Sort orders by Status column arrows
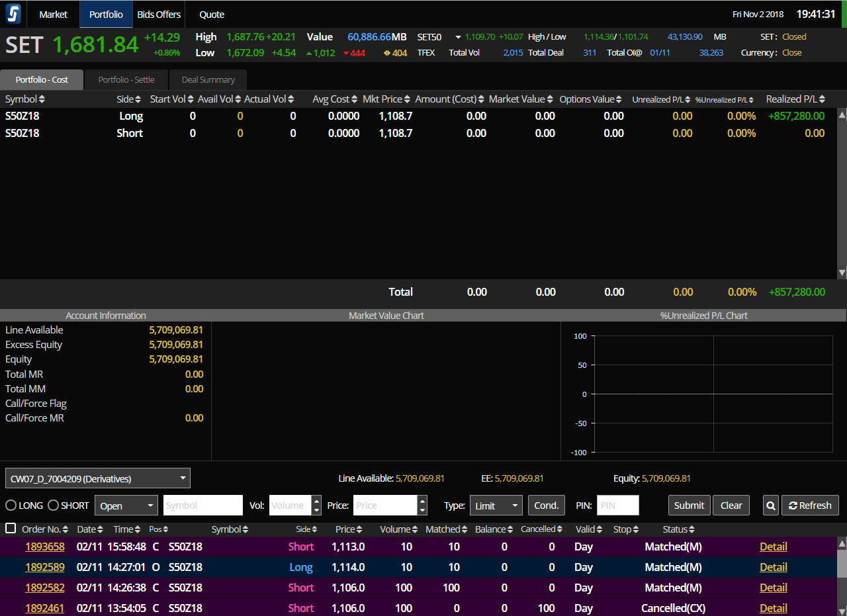The image size is (847, 616). click(x=691, y=529)
